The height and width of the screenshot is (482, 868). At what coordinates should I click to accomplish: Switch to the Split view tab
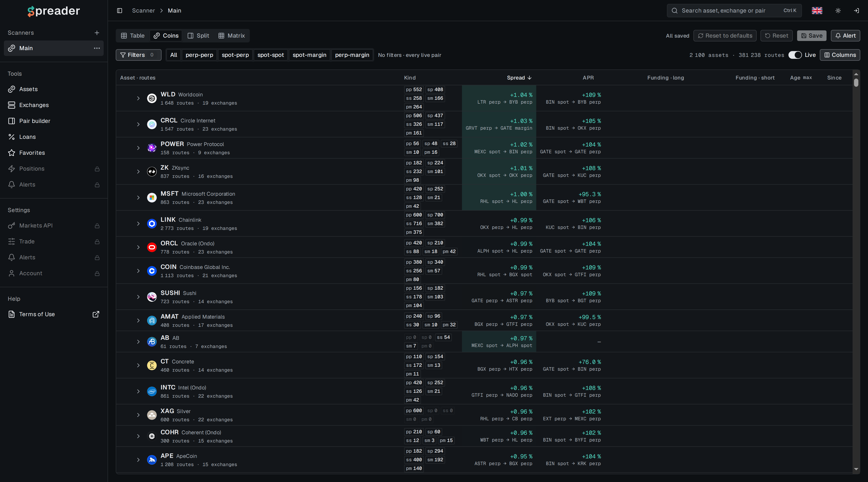coord(198,36)
